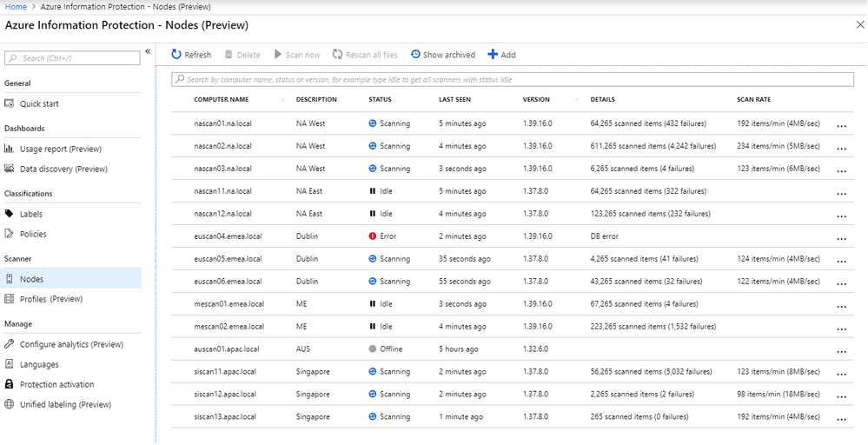Collapse the sidebar with double chevron
The width and height of the screenshot is (868, 445).
(x=148, y=51)
